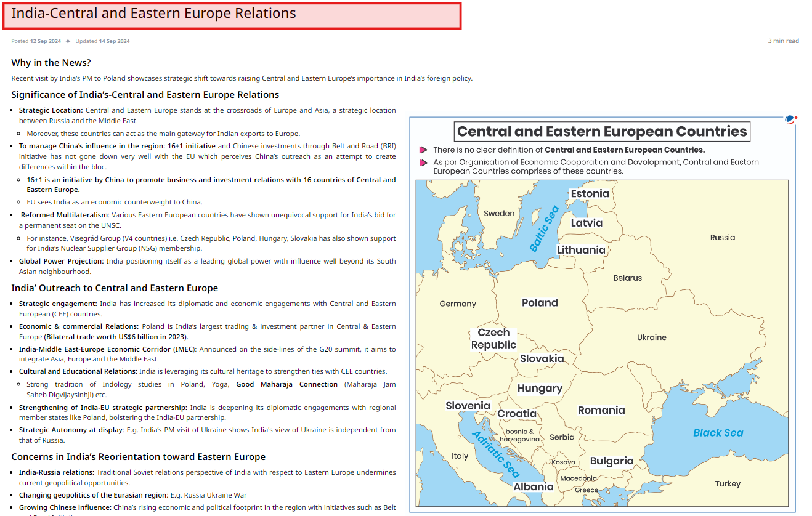Click pink arrow beside "There is no clear definition"
Viewport: 812px width, 516px height.
(x=423, y=150)
